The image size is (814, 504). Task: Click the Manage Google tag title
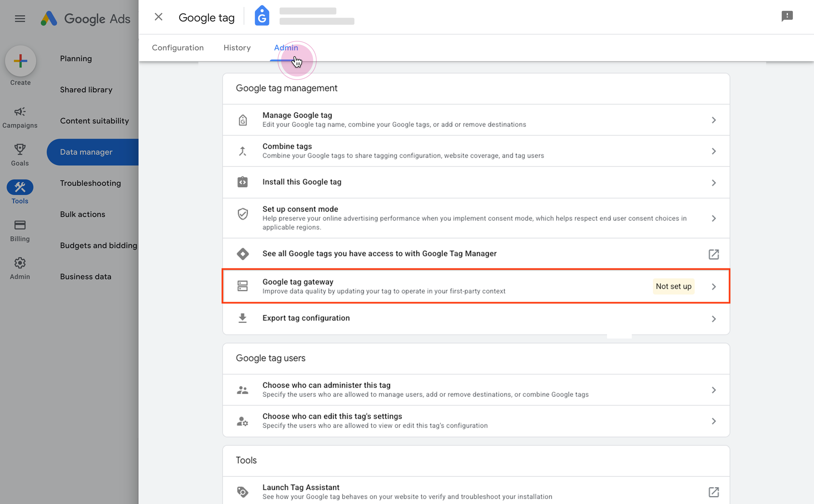tap(297, 115)
